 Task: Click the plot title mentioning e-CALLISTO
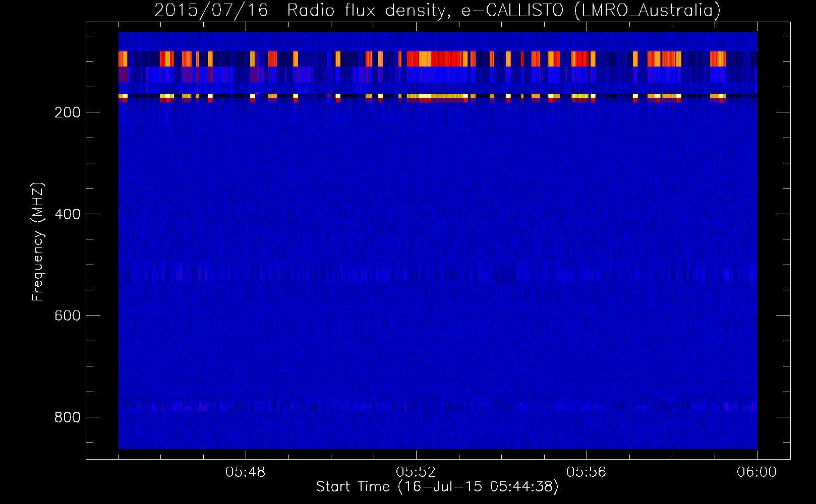(x=437, y=11)
